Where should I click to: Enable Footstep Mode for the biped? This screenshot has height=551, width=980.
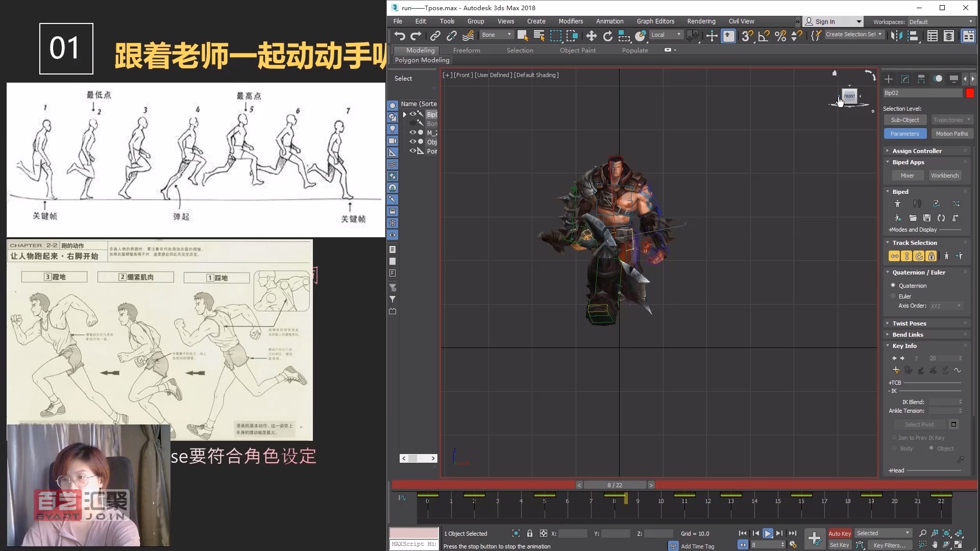click(917, 203)
